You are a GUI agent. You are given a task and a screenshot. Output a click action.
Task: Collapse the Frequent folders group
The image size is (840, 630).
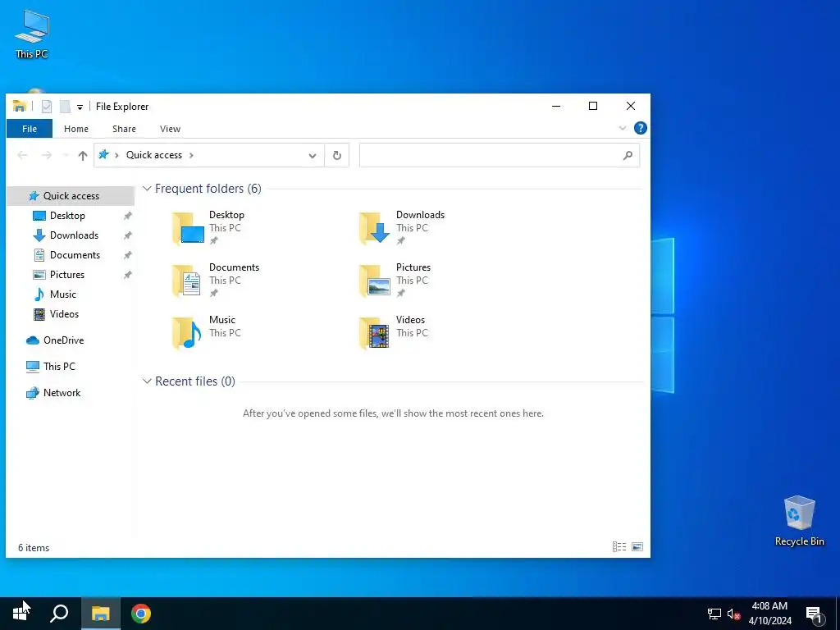coord(147,189)
